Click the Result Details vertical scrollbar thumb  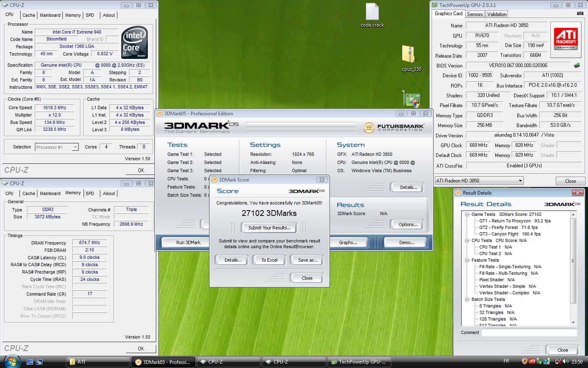(x=573, y=260)
